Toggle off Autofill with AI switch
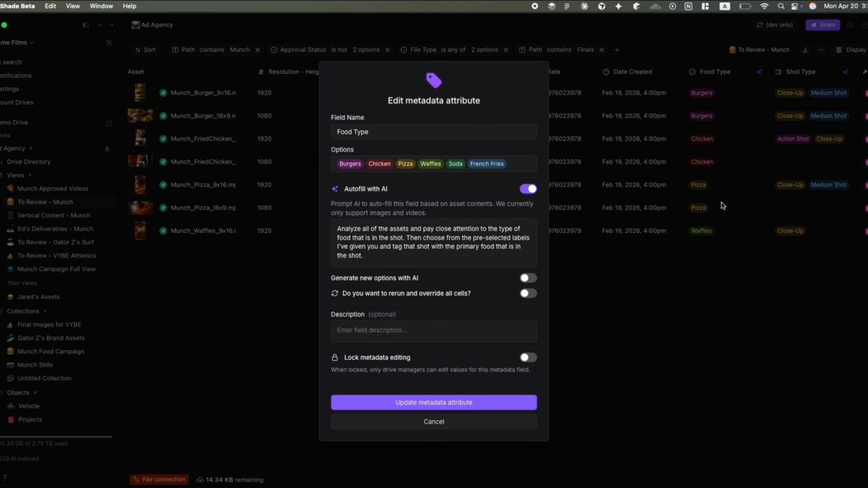This screenshot has width=868, height=488. [x=528, y=189]
